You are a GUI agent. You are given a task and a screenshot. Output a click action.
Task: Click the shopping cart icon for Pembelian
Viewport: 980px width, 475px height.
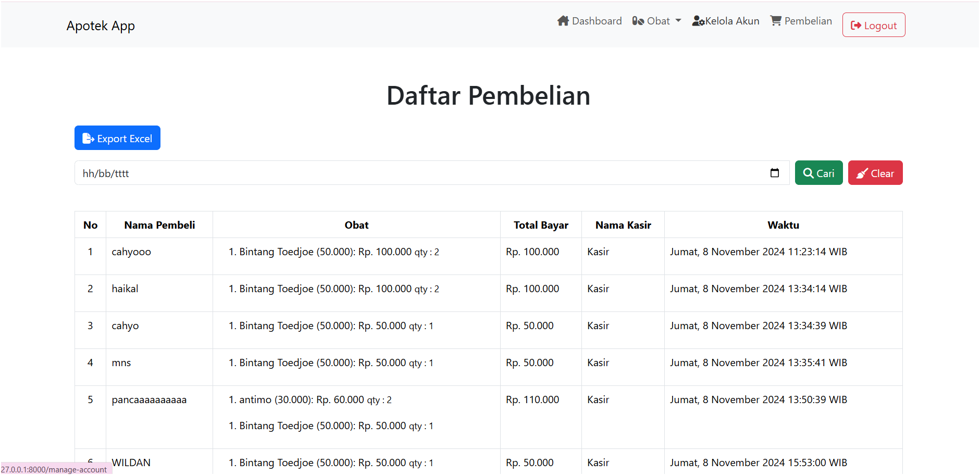776,21
